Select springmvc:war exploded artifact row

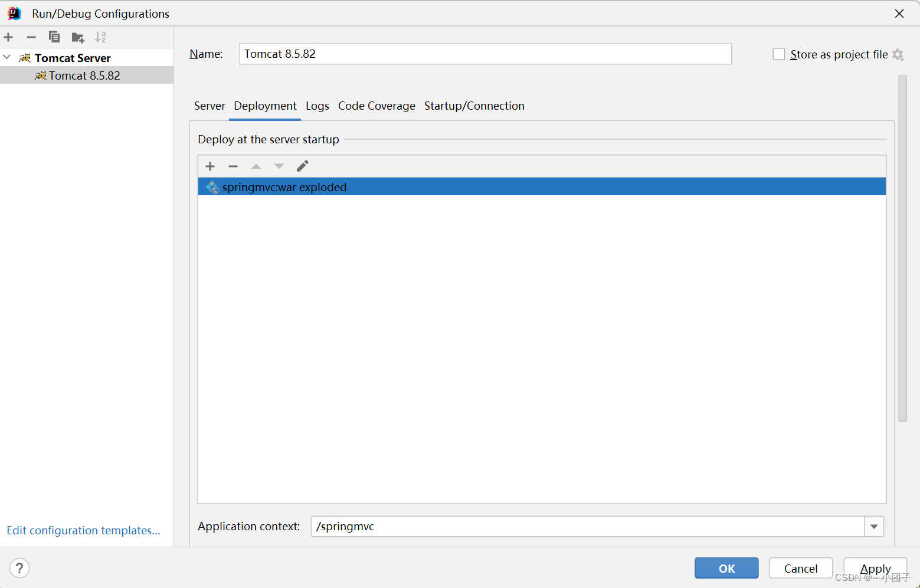(x=542, y=187)
